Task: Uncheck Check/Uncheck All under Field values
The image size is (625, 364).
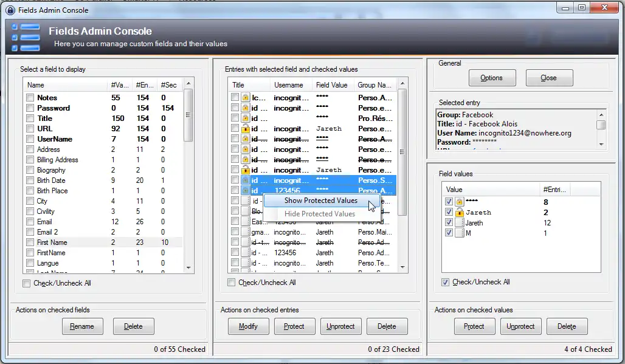Action: tap(445, 282)
